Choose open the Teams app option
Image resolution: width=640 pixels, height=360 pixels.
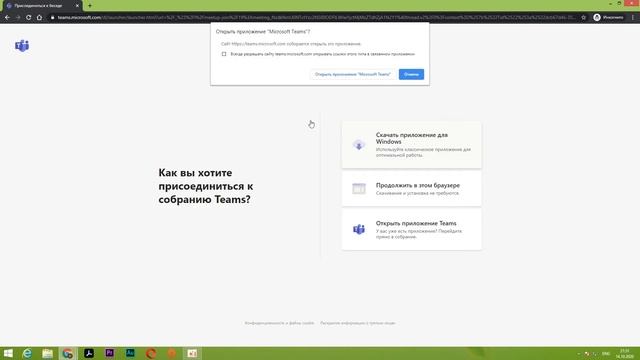point(411,229)
